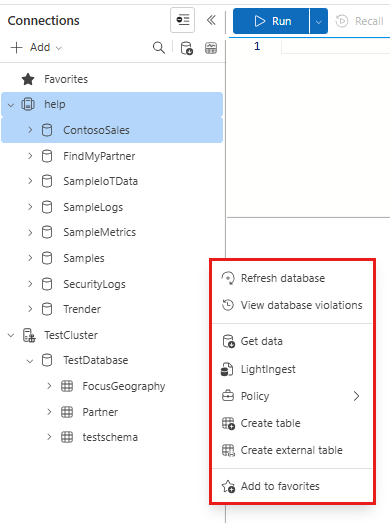Collapse the TestDatabase node
Screen dimensions: 390x523
coord(30,361)
